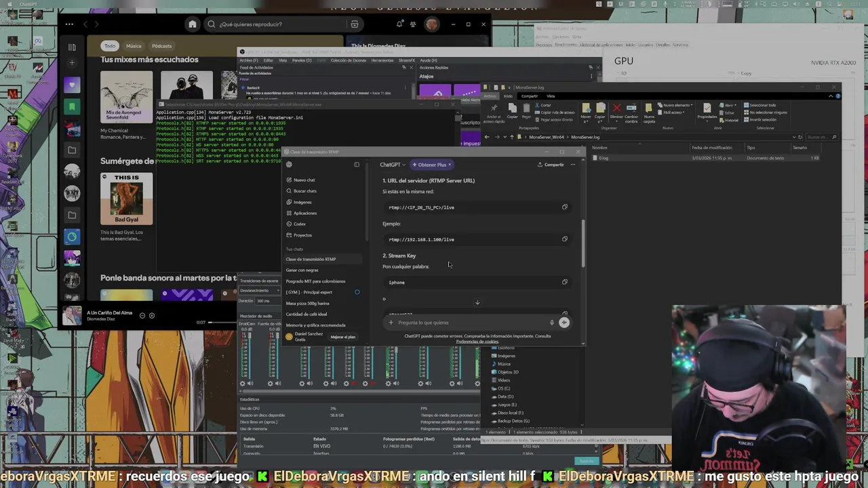This screenshot has height=488, width=868.
Task: Open ChatGPT conversation options ellipsis
Action: [x=573, y=165]
